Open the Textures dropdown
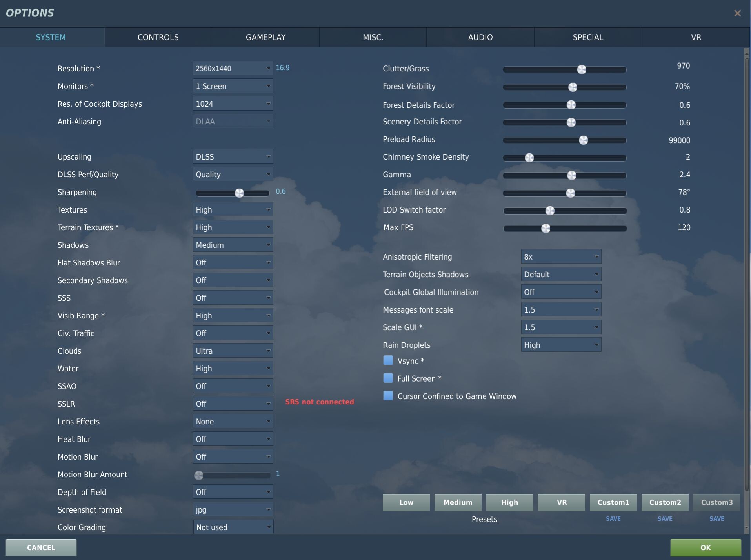751x560 pixels. 233,209
